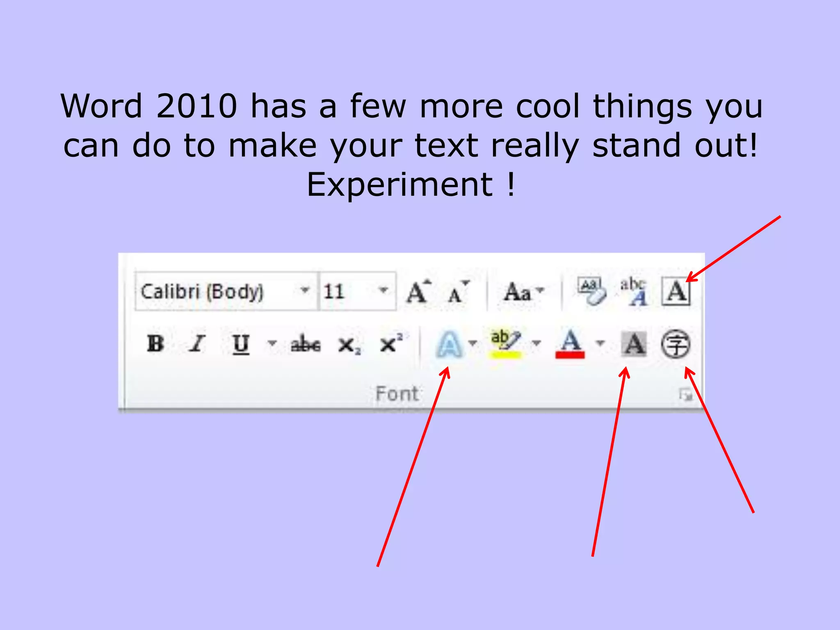Image resolution: width=840 pixels, height=630 pixels.
Task: Toggle Bold formatting
Action: tap(155, 344)
